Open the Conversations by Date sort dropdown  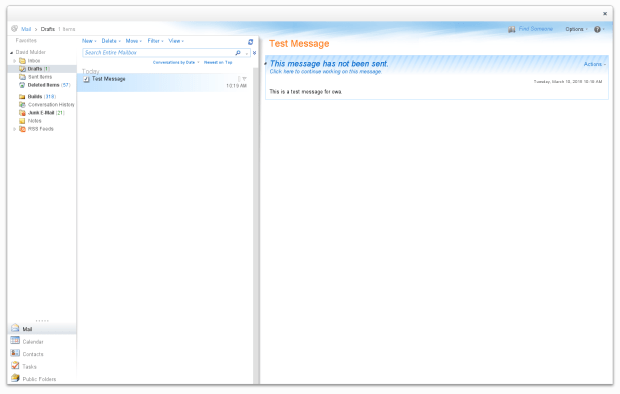pyautogui.click(x=176, y=63)
